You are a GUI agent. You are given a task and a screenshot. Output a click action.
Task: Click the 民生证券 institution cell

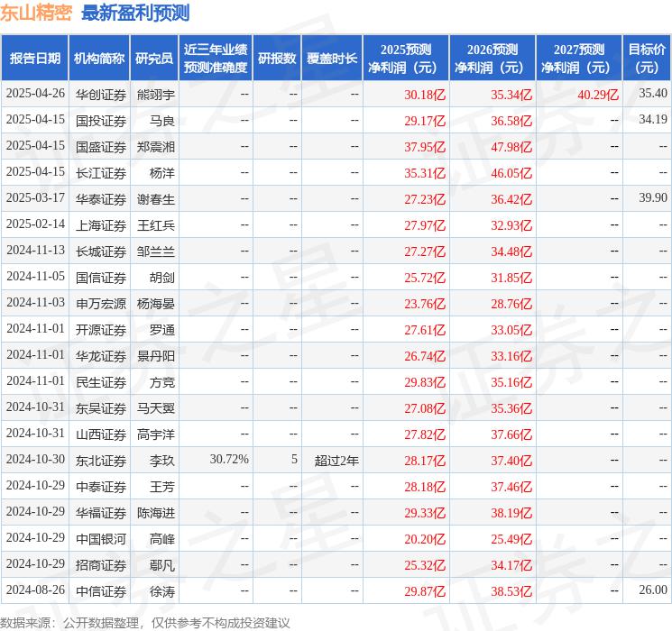pos(101,382)
